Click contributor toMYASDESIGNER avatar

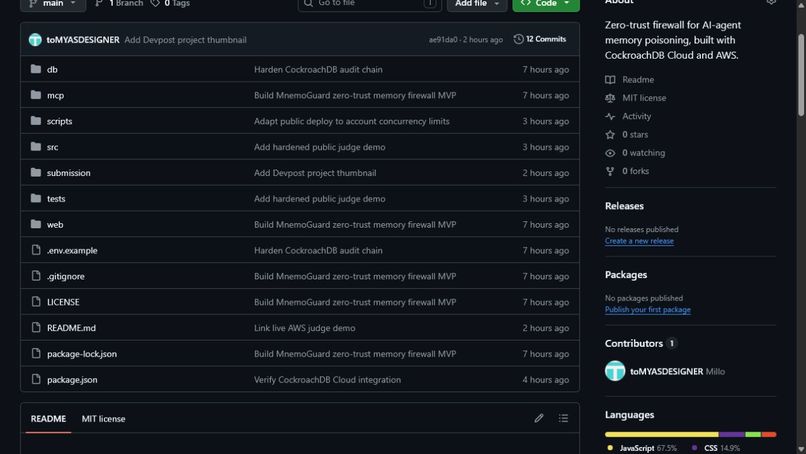click(615, 371)
